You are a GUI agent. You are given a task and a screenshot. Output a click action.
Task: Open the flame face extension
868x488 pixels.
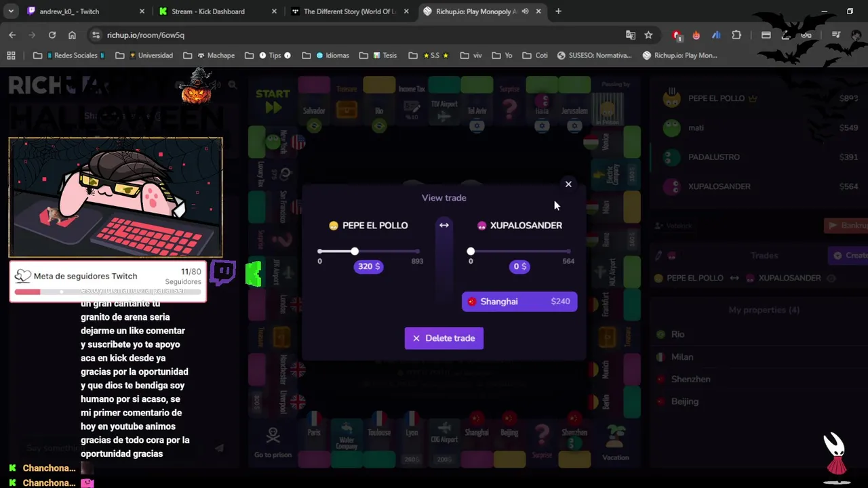click(696, 35)
